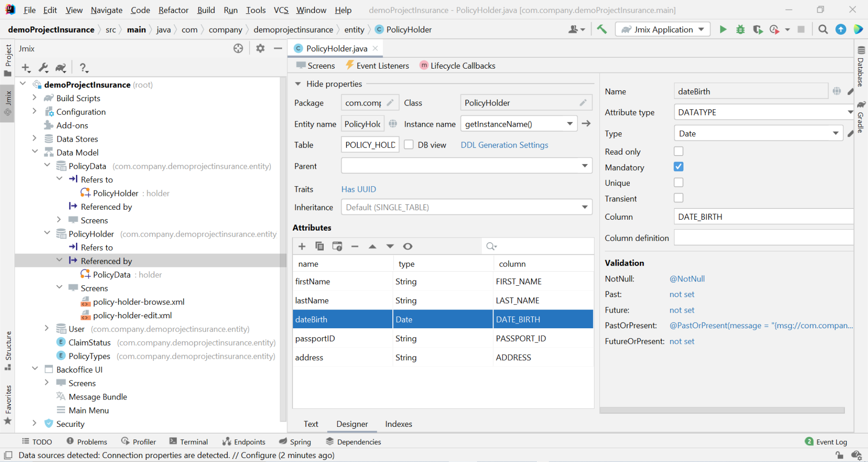Open Jmix help question mark icon
Viewport: 868px width, 462px height.
[83, 68]
